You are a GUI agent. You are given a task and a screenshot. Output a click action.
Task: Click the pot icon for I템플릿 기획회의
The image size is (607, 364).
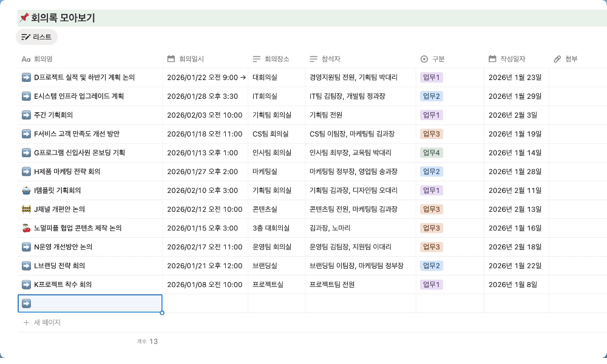[x=26, y=190]
